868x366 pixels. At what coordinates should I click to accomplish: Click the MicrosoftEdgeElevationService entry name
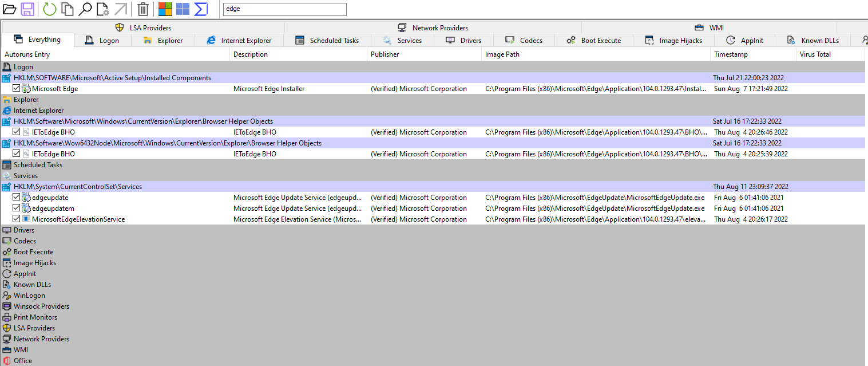(78, 219)
